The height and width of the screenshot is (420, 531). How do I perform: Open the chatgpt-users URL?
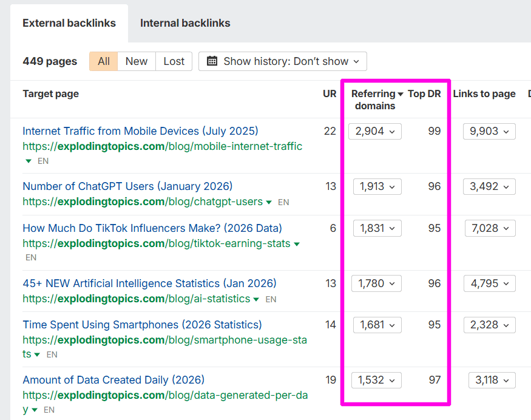pyautogui.click(x=143, y=202)
